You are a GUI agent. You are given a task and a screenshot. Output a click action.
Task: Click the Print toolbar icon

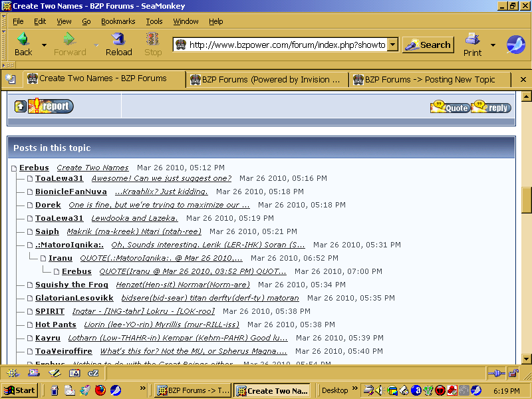coord(472,44)
